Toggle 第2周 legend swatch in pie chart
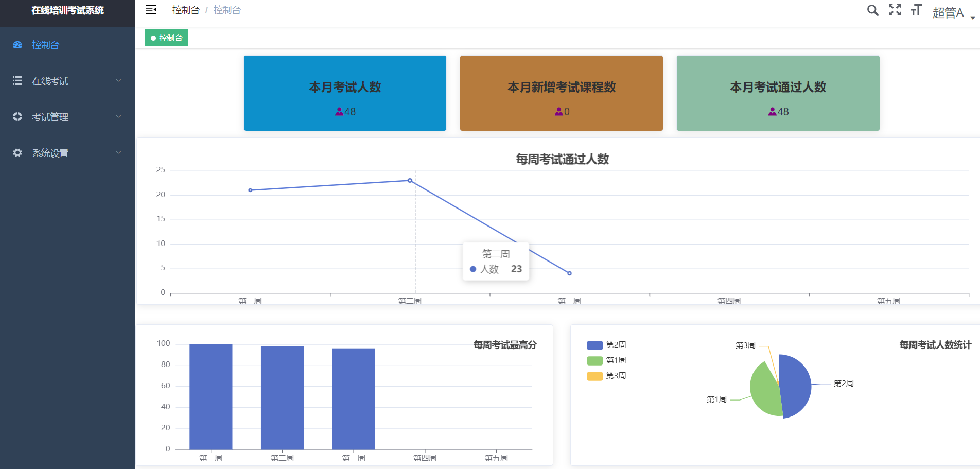This screenshot has width=980, height=469. (x=594, y=345)
